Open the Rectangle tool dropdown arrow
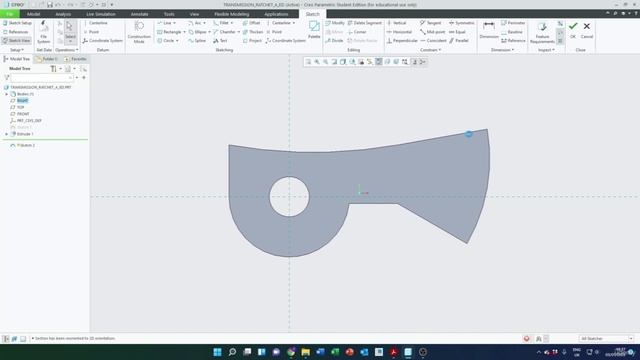The width and height of the screenshot is (640, 360). (x=184, y=32)
